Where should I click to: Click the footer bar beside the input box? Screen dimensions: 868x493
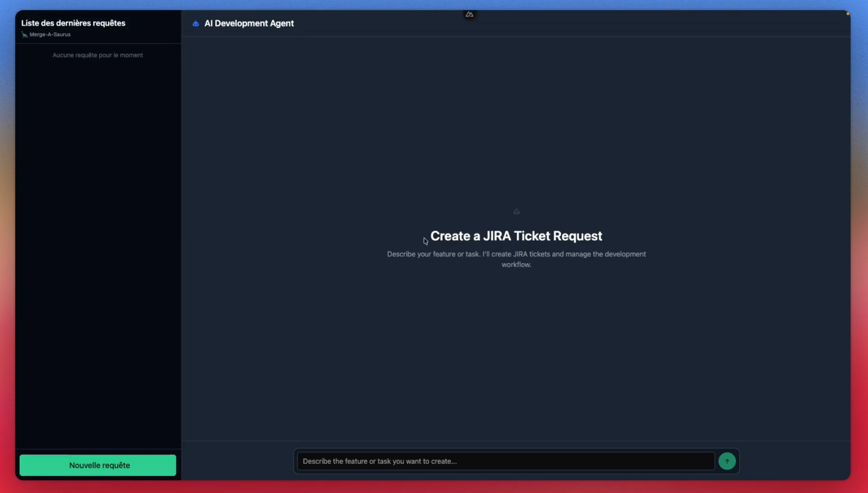click(x=236, y=461)
